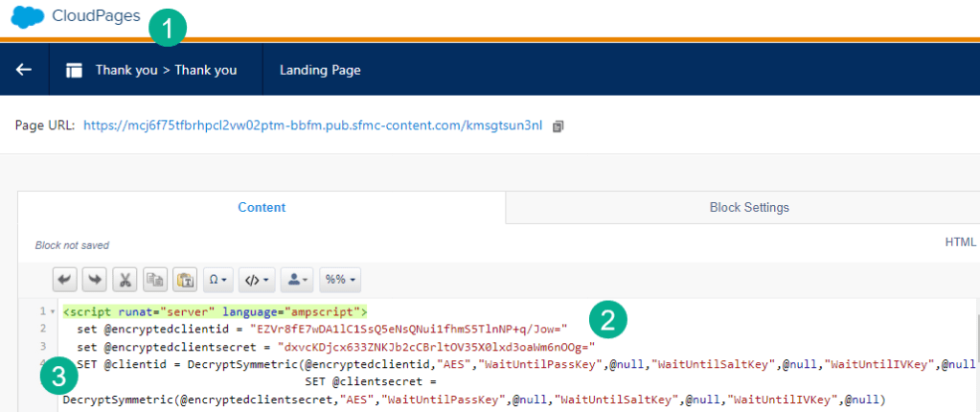Switch to the Content tab

coord(262,207)
